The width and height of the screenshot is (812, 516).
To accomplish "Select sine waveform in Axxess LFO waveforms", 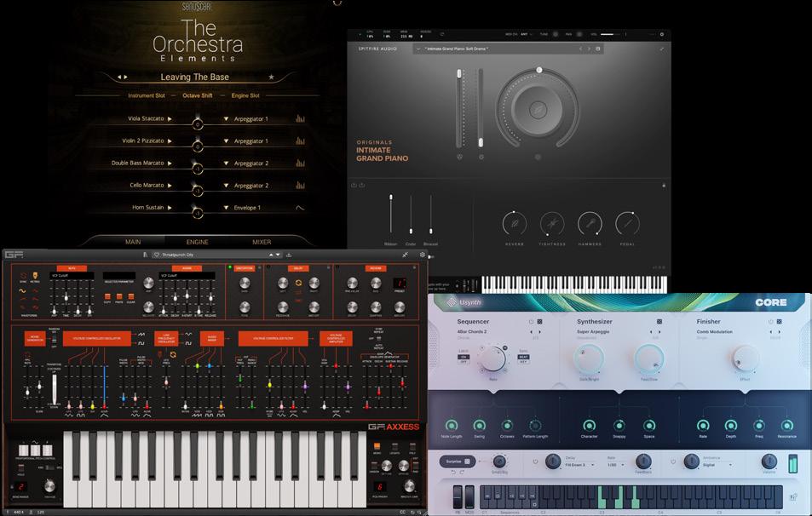I will click(x=22, y=291).
